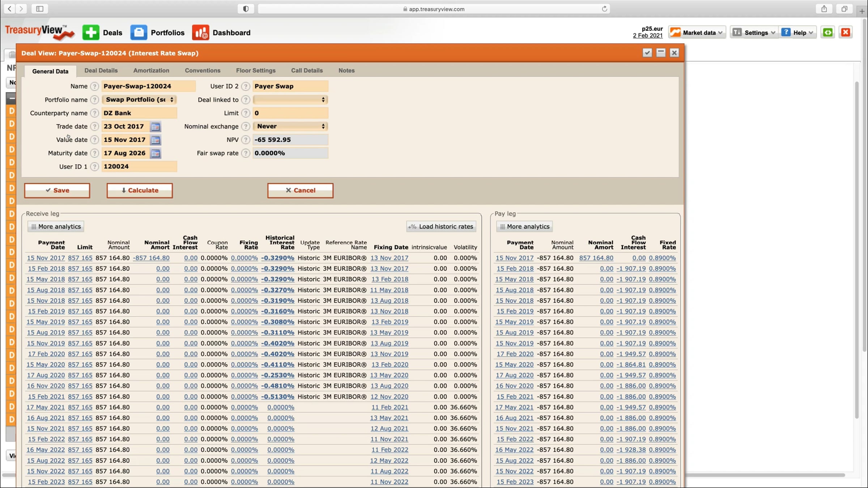This screenshot has width=868, height=488.
Task: Switch to the Deal Details tab
Action: pyautogui.click(x=101, y=70)
